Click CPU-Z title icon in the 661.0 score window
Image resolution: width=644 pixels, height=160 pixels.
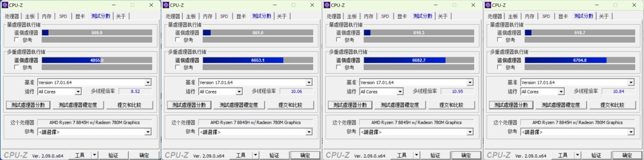(x=166, y=5)
